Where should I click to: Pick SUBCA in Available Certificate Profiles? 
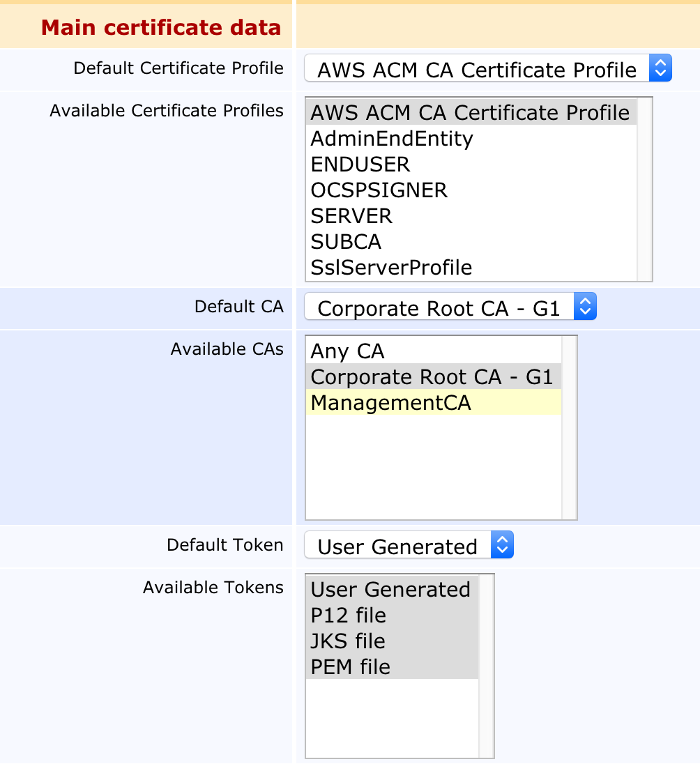[346, 242]
